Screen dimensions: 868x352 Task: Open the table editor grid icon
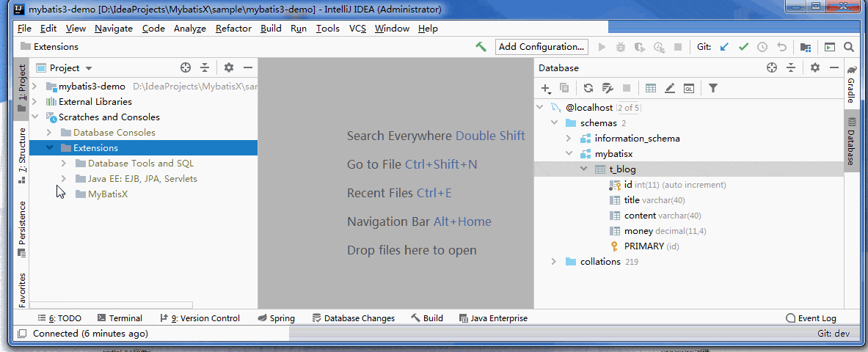pos(651,88)
